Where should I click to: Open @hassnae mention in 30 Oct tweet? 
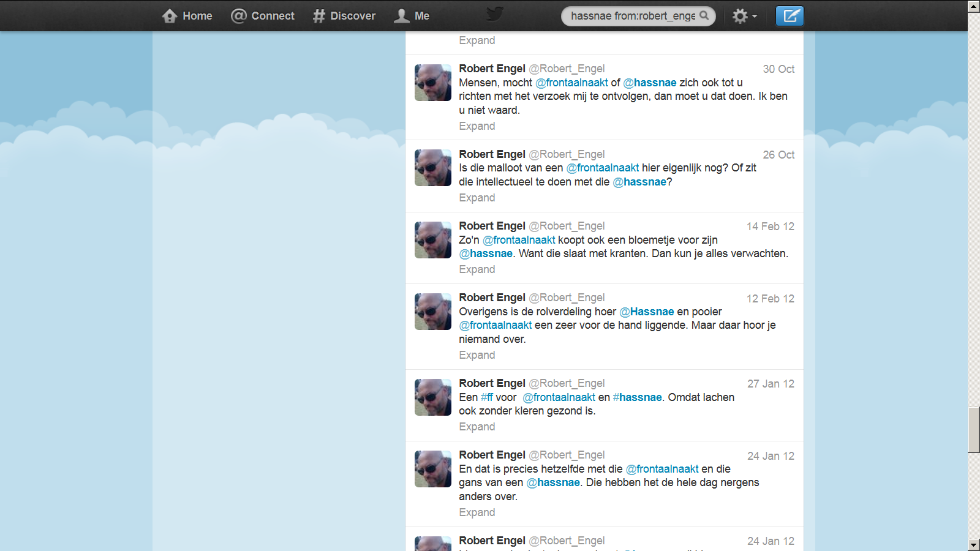[650, 83]
